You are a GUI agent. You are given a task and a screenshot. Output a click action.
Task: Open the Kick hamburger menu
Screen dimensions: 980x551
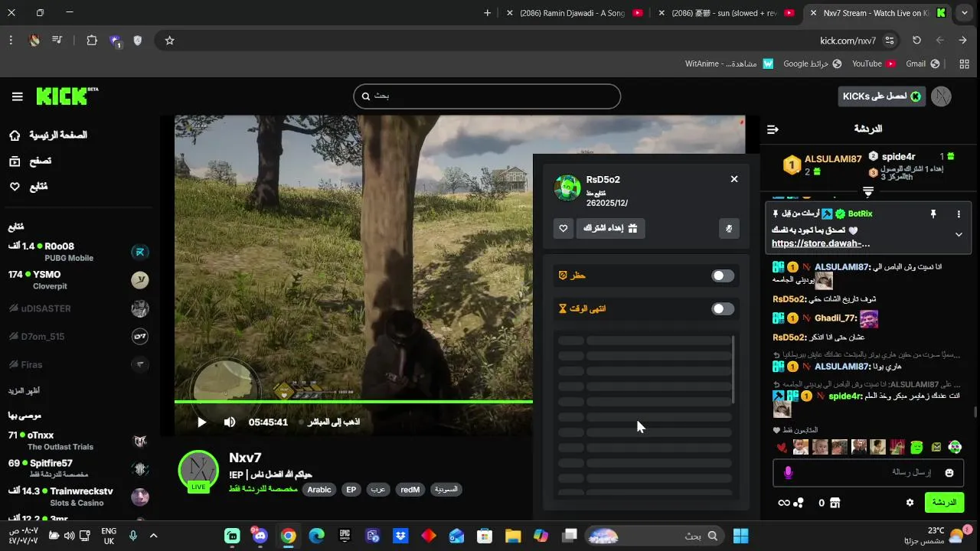(17, 96)
